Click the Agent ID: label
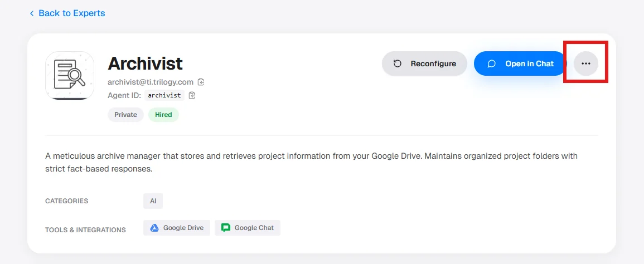 [x=124, y=95]
